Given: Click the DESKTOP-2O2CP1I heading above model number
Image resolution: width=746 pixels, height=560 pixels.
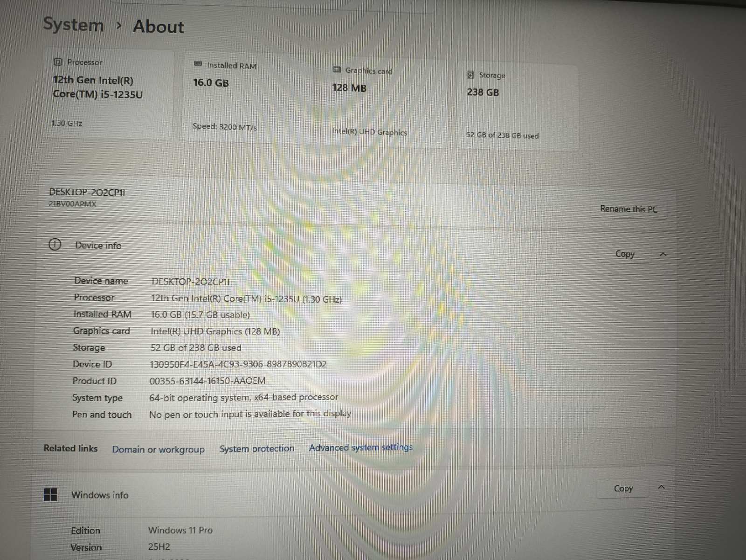Looking at the screenshot, I should click(87, 192).
